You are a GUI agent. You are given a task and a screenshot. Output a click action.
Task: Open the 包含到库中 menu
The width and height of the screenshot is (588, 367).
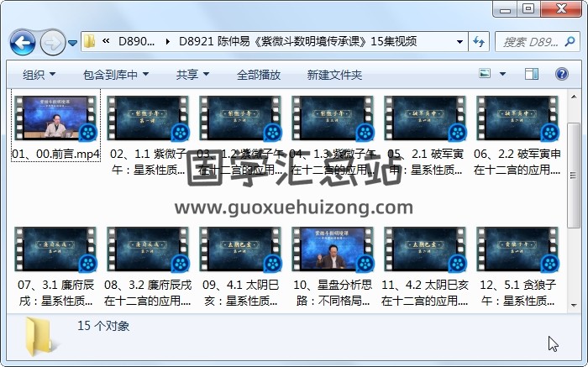[116, 75]
